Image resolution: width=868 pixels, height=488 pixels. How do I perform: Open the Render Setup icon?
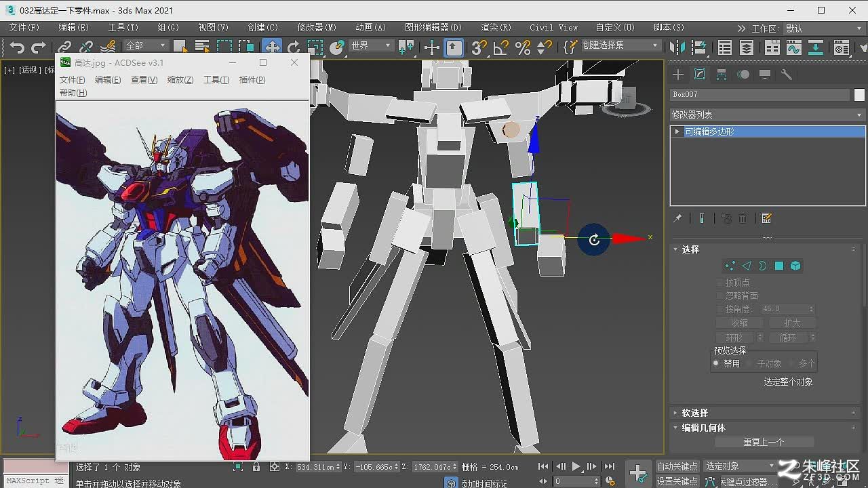point(842,47)
